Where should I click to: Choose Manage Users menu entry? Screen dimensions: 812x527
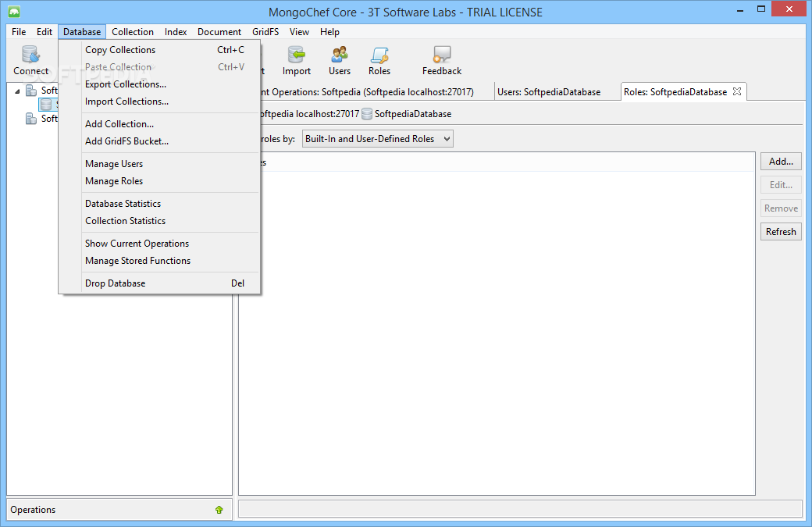click(x=159, y=164)
